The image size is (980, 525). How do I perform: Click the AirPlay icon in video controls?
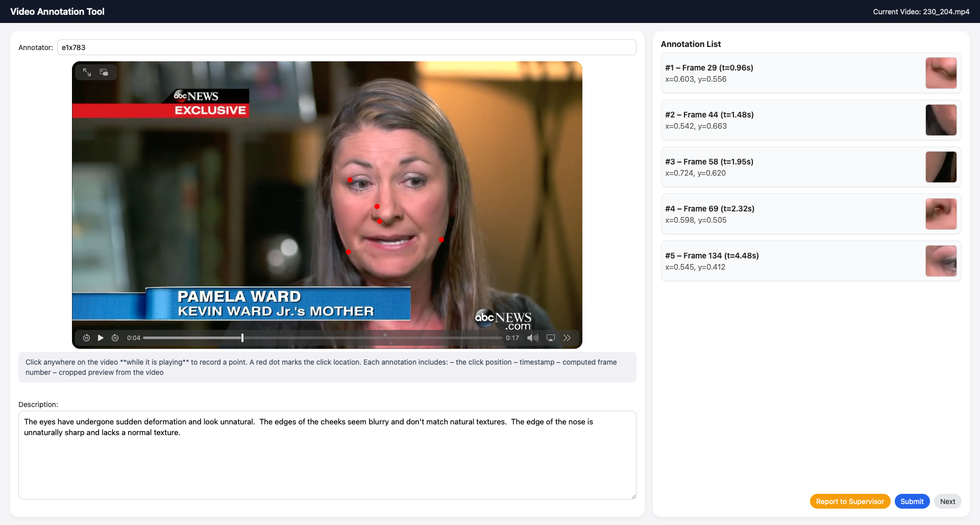coord(551,338)
